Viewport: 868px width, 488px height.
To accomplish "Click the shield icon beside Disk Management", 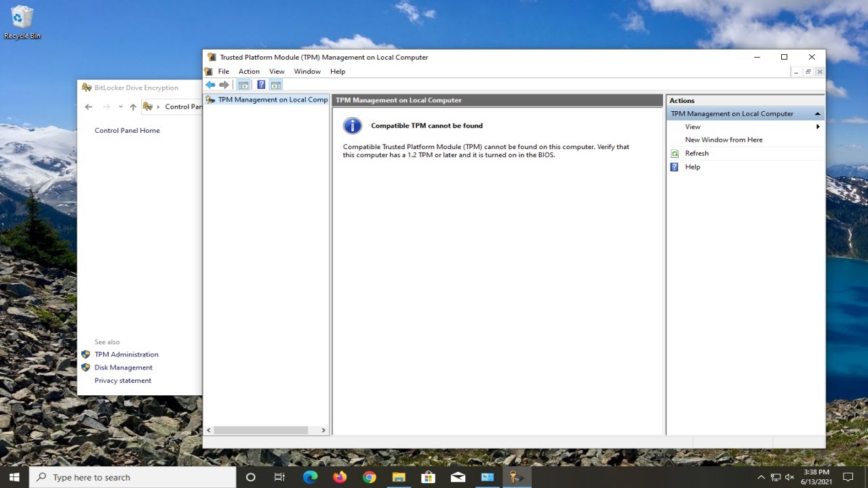I will pyautogui.click(x=85, y=367).
